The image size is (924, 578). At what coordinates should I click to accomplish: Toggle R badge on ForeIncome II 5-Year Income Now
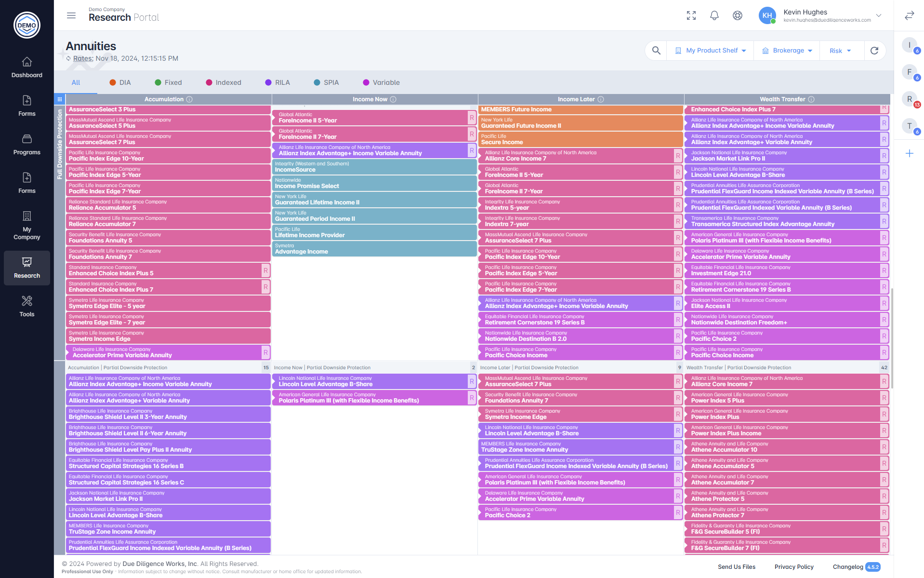(x=472, y=118)
